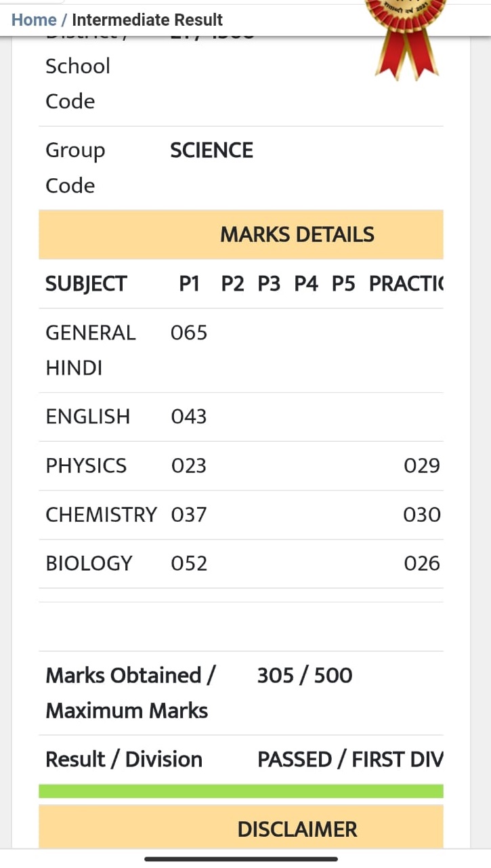Screen dimensions: 491x868
Task: Click the Chemistry practical marks 030
Action: pos(422,515)
